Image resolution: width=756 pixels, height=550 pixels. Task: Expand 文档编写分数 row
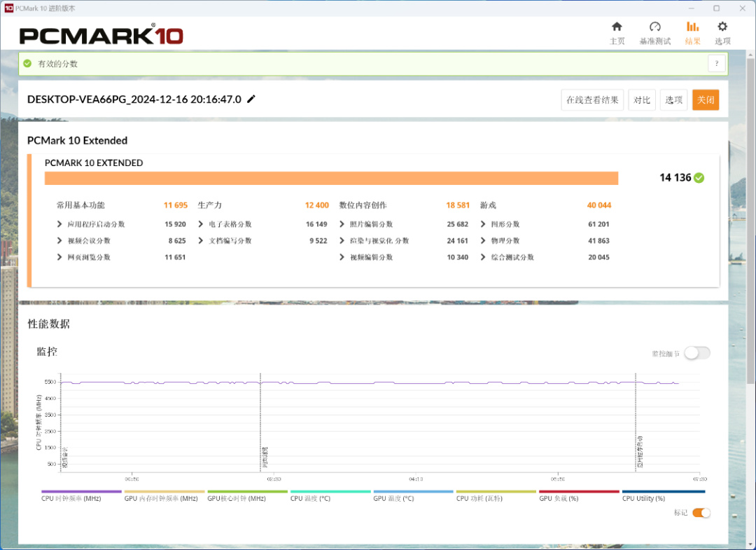201,240
